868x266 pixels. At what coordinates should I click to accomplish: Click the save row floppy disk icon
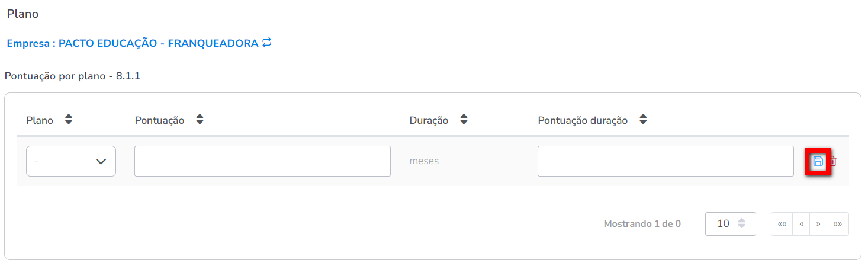coord(818,161)
